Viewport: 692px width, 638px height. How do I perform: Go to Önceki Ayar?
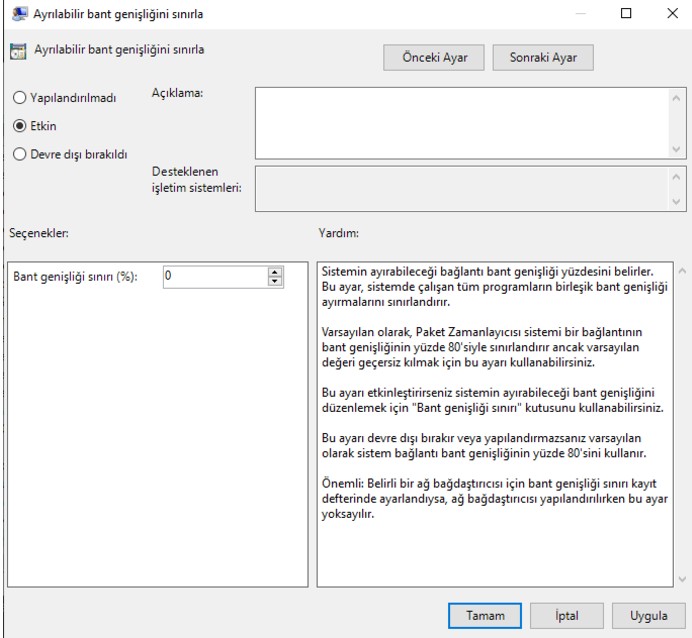point(433,57)
